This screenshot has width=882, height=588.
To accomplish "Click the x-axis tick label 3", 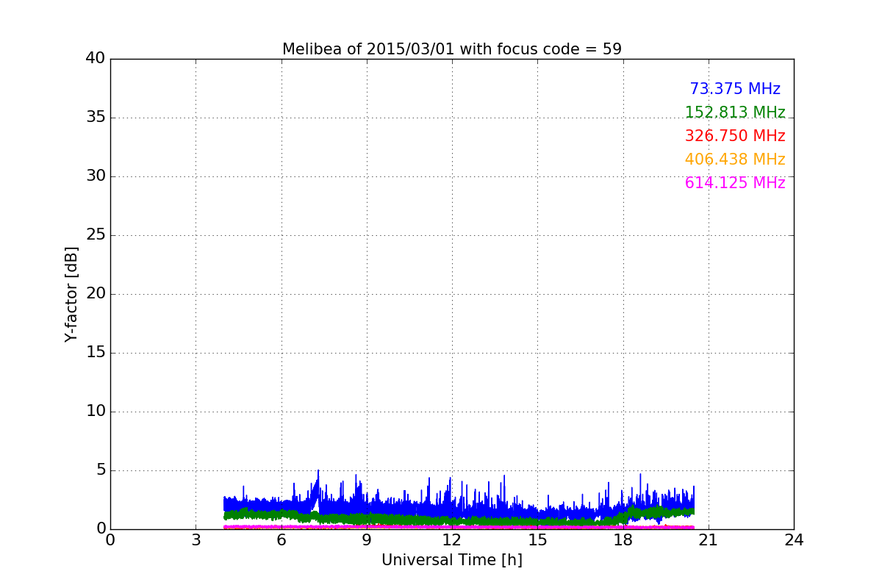I will click(x=196, y=540).
